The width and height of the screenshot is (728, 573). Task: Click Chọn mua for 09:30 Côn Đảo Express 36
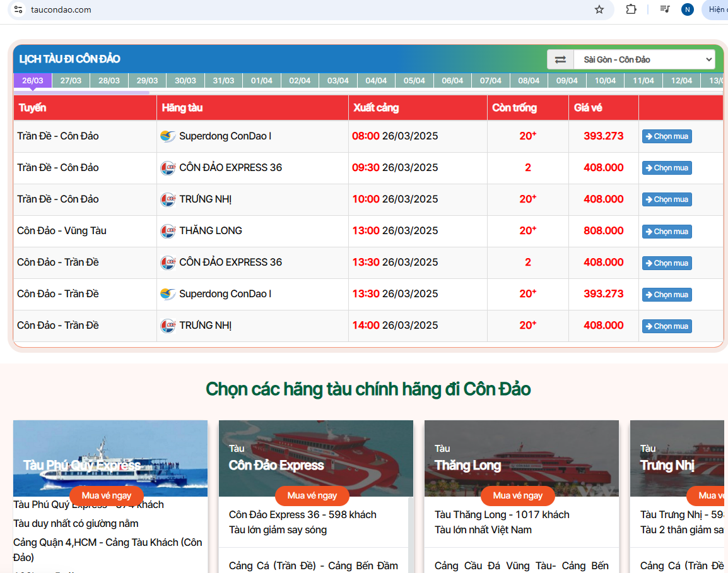[667, 168]
